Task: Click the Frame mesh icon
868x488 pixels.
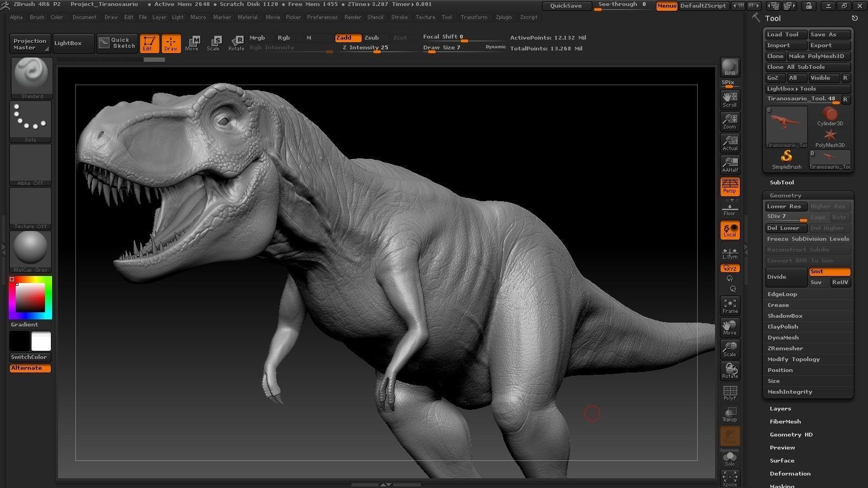Action: 730,306
